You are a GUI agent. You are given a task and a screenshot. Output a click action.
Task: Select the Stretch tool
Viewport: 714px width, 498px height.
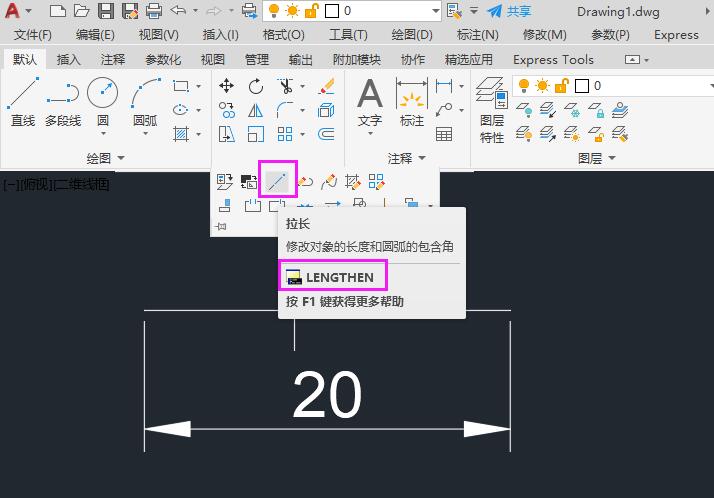click(x=226, y=134)
